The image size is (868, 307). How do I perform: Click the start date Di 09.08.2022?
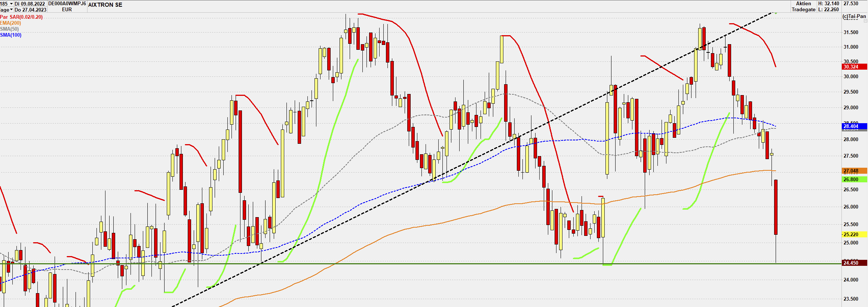[x=30, y=4]
